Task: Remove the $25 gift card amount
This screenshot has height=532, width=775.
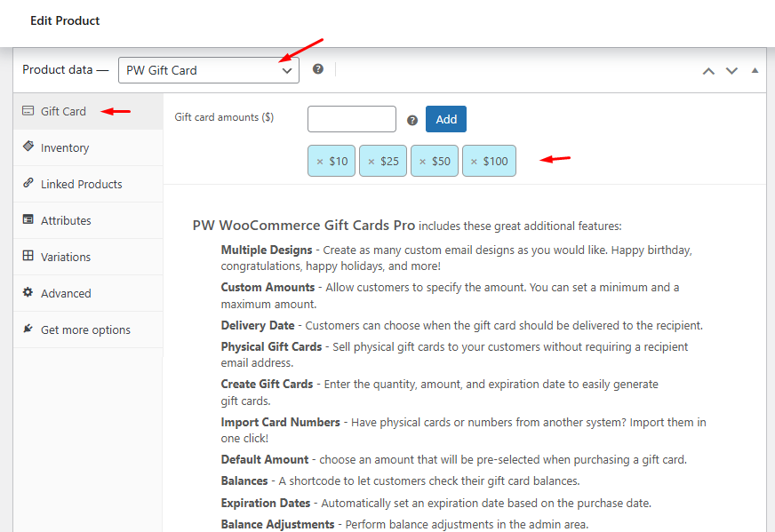Action: click(x=372, y=162)
